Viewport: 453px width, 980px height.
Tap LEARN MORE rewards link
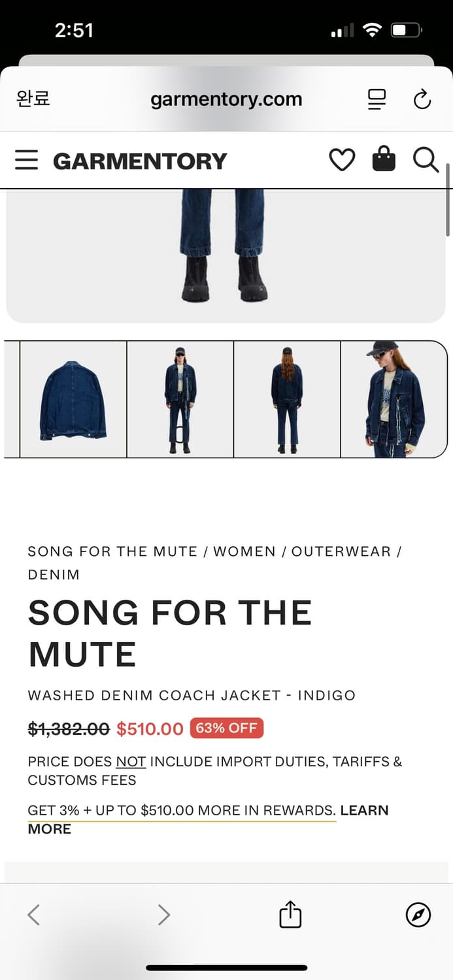208,819
